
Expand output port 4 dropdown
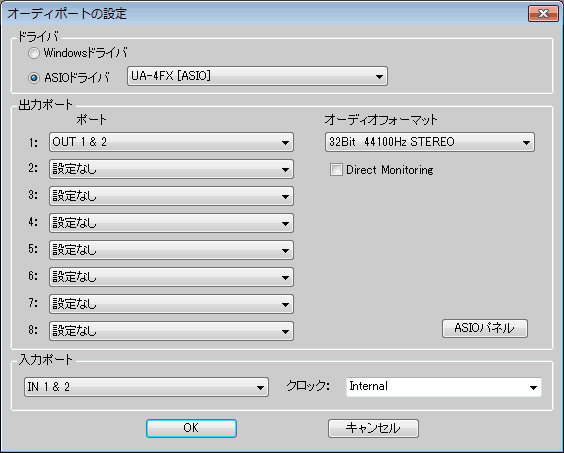tap(171, 223)
